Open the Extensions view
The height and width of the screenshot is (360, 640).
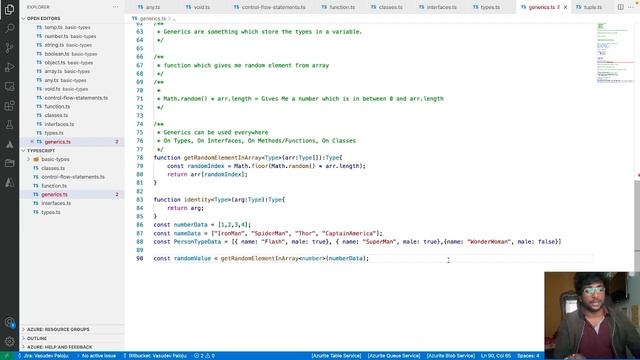[9, 106]
